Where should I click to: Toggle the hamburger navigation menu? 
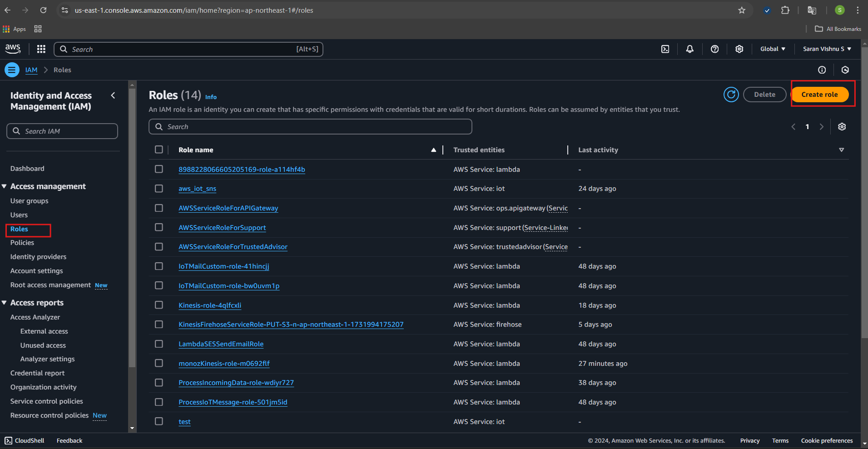pos(12,70)
